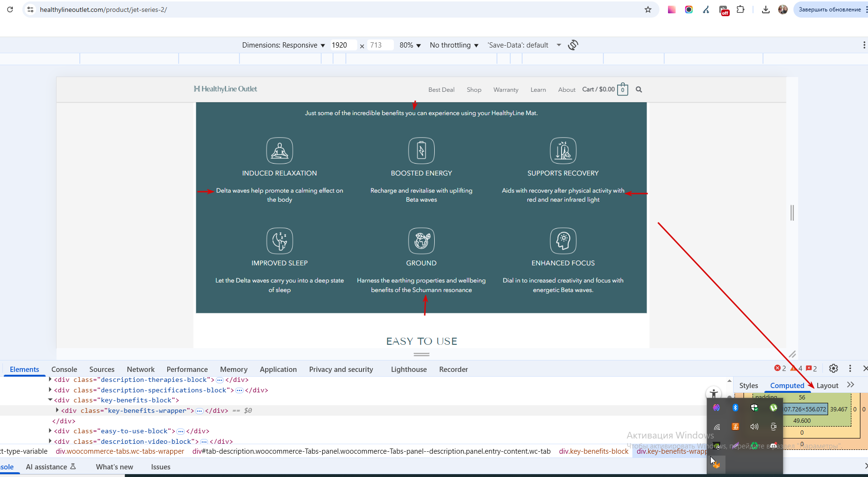Open DevTools settings gear
This screenshot has width=868, height=477.
pos(833,369)
